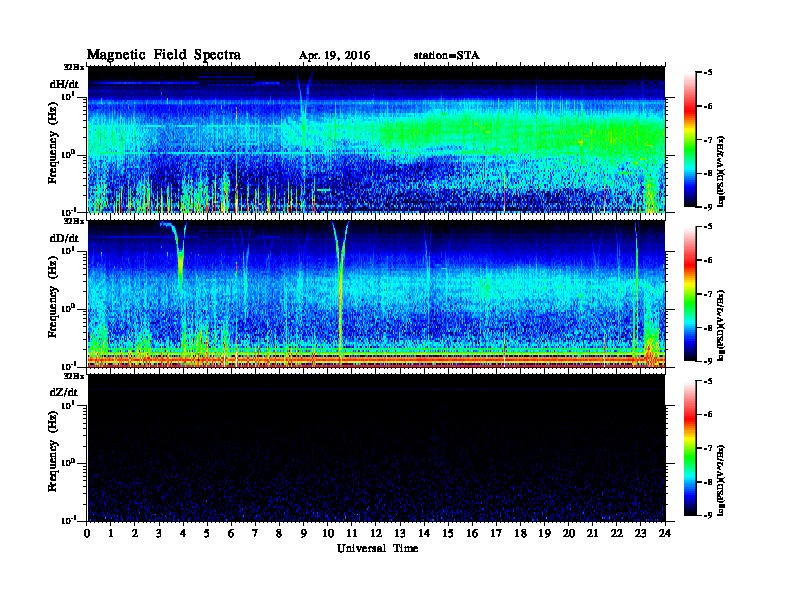Select the "dD/dt" panel label
The image size is (792, 612).
[64, 238]
